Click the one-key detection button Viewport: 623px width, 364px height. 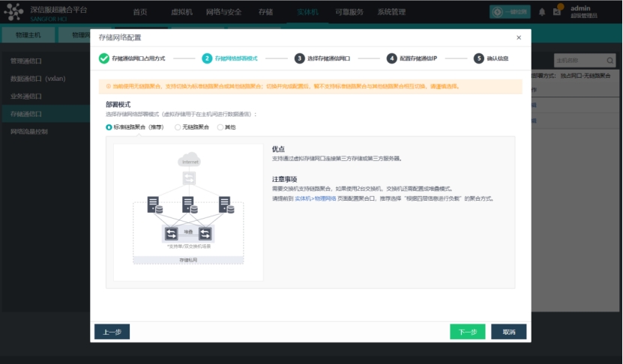pos(510,12)
